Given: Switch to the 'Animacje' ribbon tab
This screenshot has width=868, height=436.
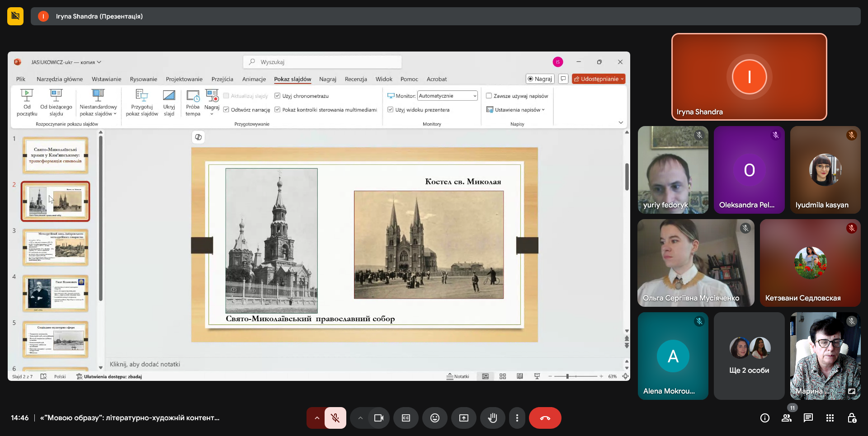Looking at the screenshot, I should coord(254,79).
